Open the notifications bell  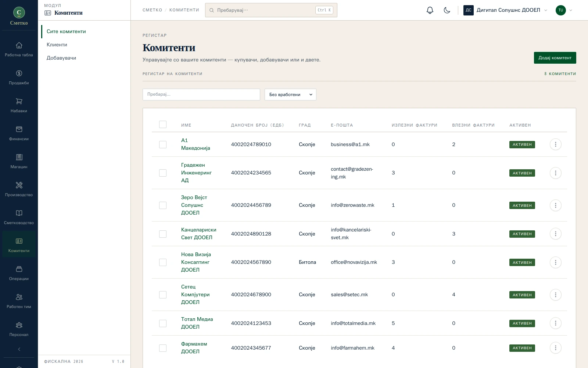click(x=430, y=10)
